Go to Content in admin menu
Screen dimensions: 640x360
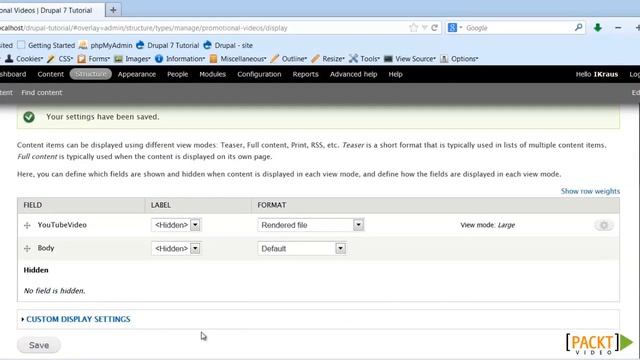[51, 74]
